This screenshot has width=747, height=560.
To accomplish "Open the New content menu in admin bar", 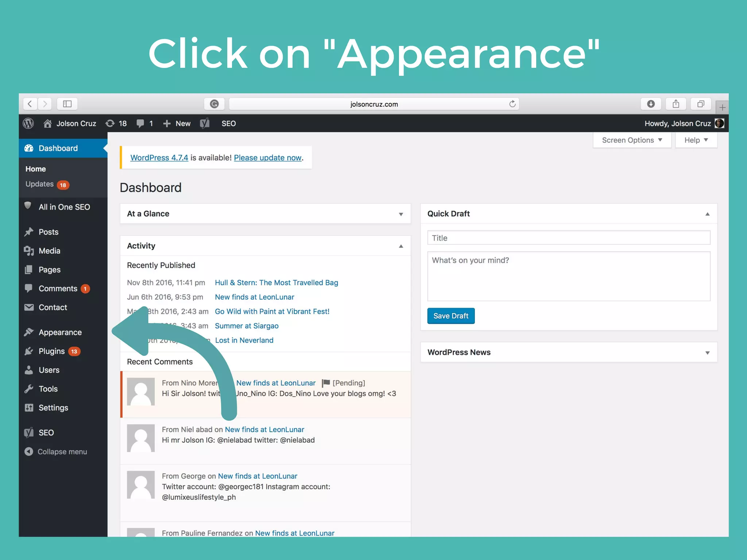I will [177, 123].
